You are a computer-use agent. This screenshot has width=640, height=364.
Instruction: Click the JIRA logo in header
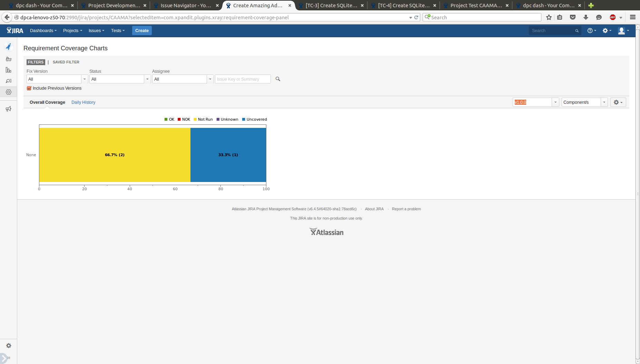[x=15, y=31]
